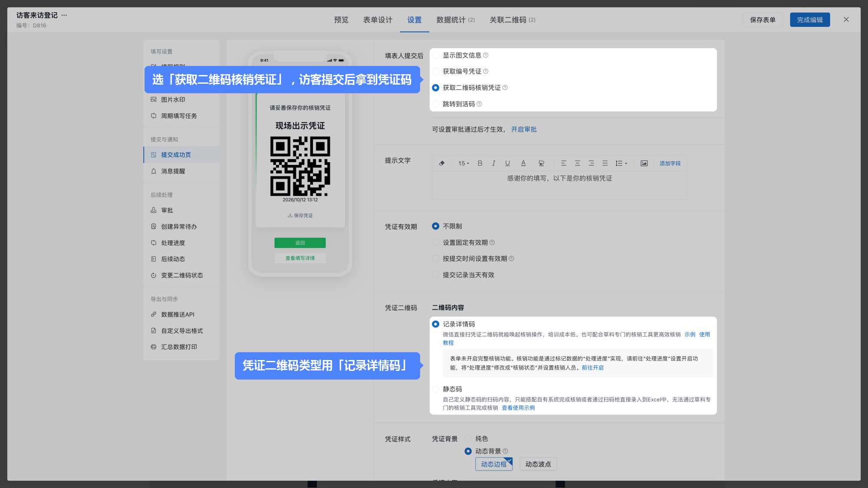Click the 添加字段 link in toolbar
This screenshot has width=868, height=488.
pos(670,164)
